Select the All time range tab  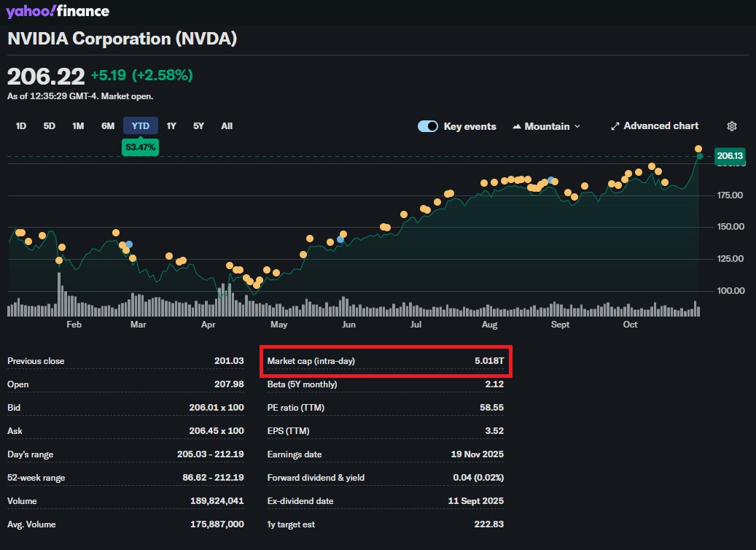tap(226, 125)
